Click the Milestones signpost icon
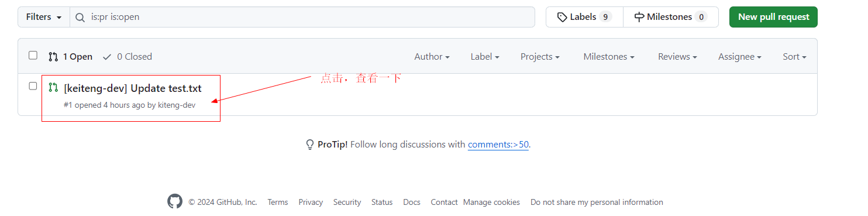Viewport: 868px width, 216px height. [639, 17]
